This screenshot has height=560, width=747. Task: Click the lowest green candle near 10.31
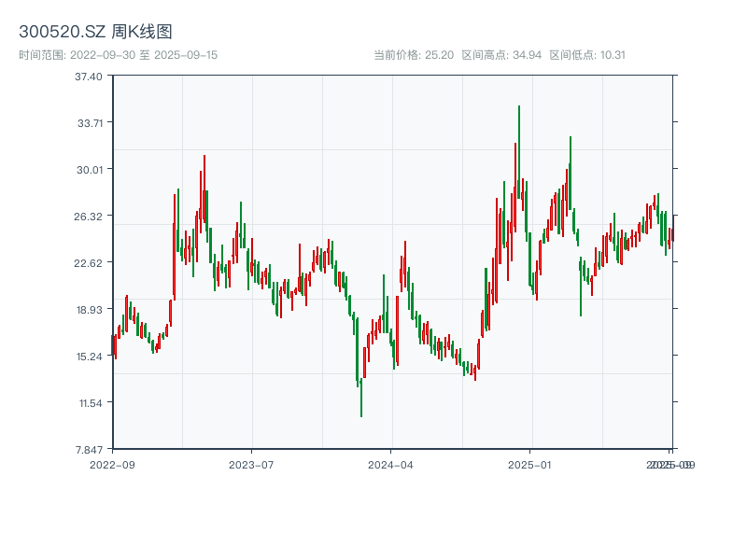click(x=361, y=399)
